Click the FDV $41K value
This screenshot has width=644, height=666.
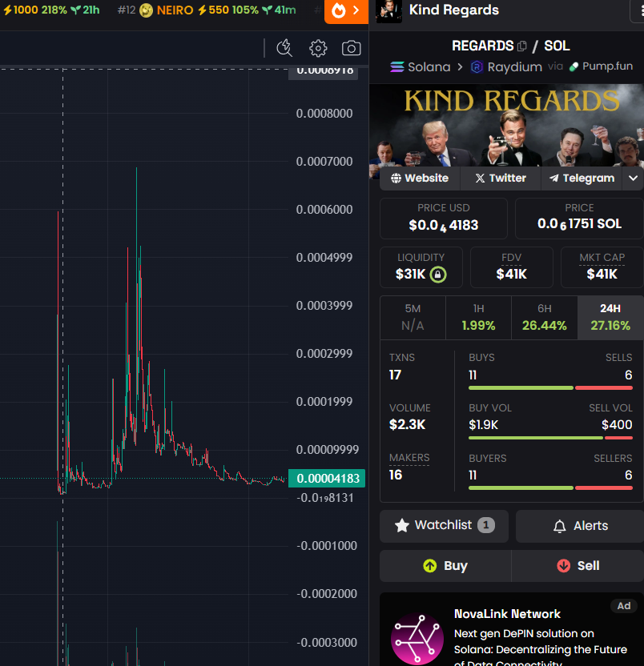(x=511, y=275)
